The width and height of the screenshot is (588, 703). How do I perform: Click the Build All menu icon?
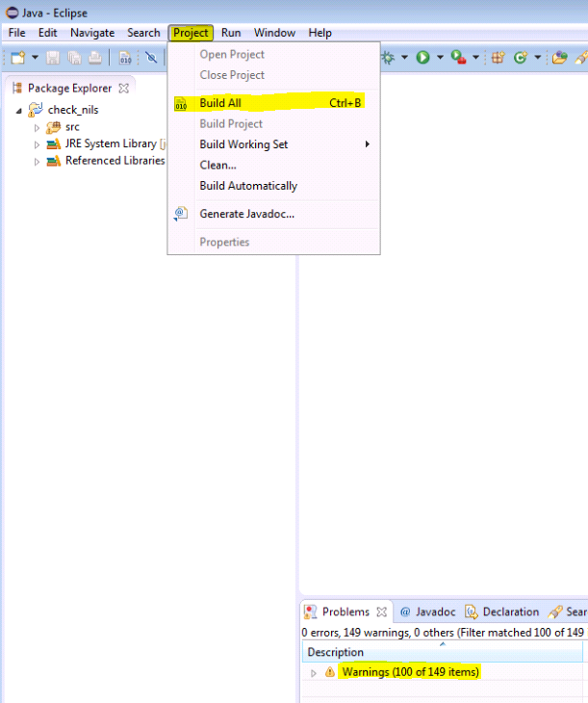(x=181, y=104)
